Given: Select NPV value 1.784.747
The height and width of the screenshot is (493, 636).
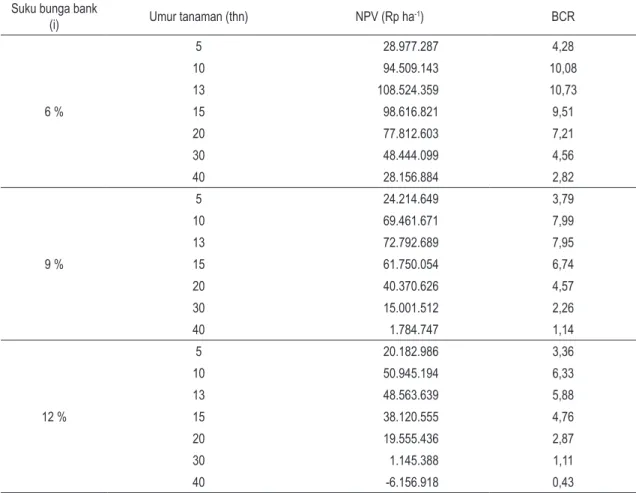Looking at the screenshot, I should tap(414, 330).
